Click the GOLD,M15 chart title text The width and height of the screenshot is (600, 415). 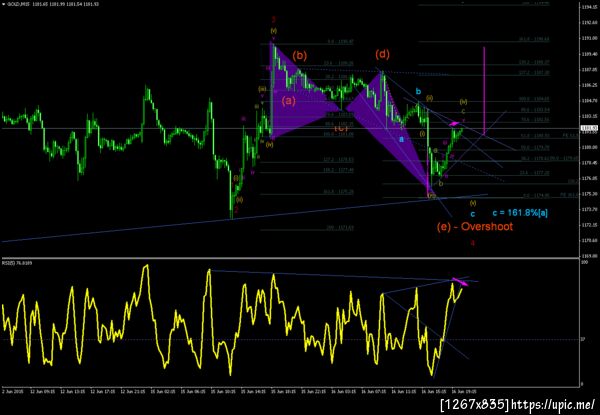16,5
